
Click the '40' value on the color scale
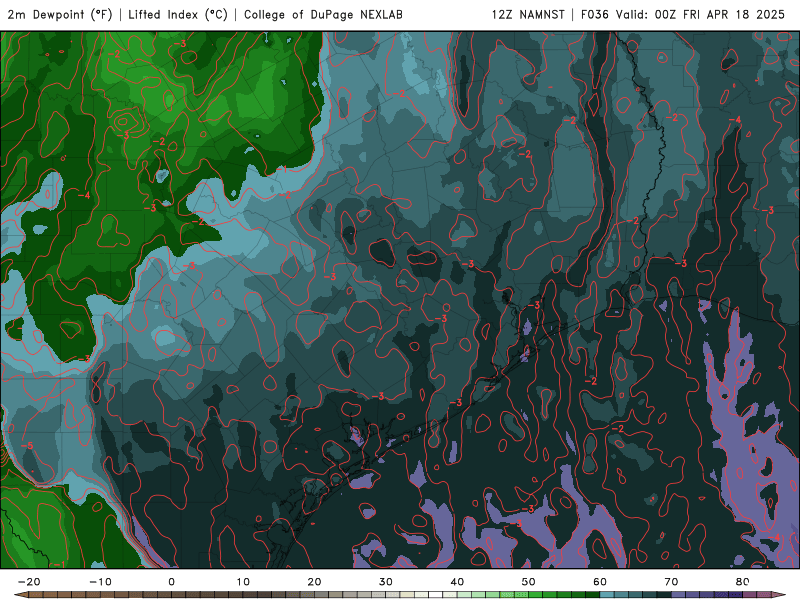tap(457, 582)
